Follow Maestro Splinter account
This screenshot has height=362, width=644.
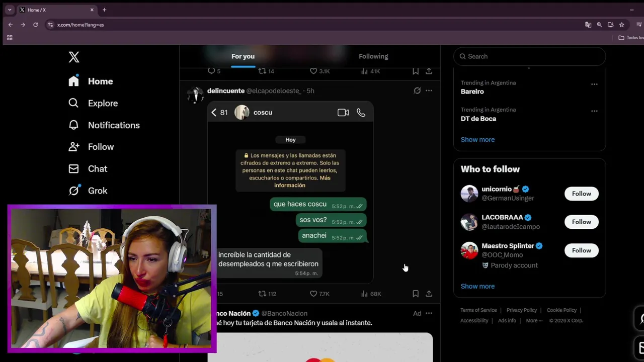pos(581,250)
